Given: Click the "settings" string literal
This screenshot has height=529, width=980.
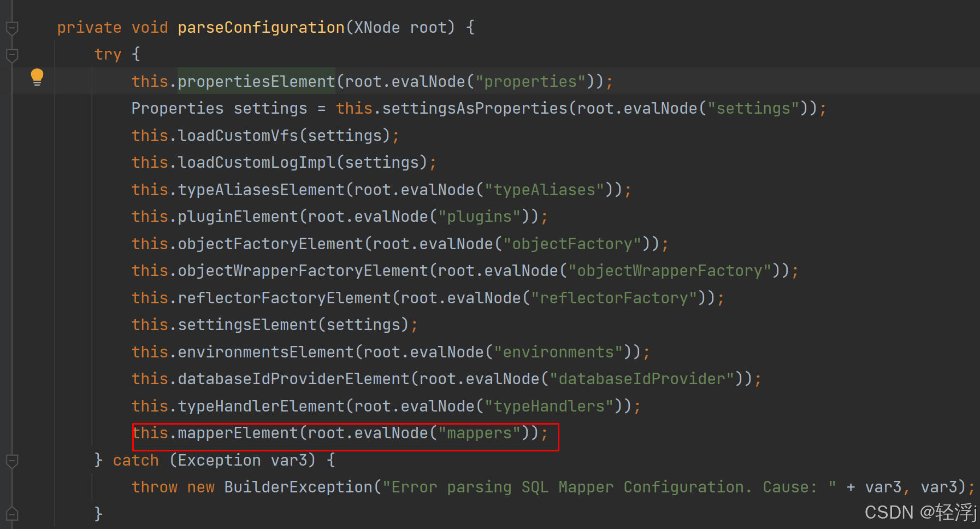Looking at the screenshot, I should pyautogui.click(x=753, y=108).
